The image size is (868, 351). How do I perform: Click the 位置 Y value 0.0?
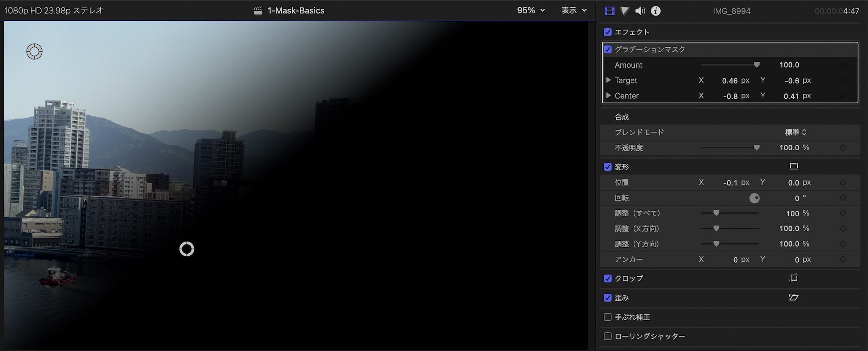793,183
